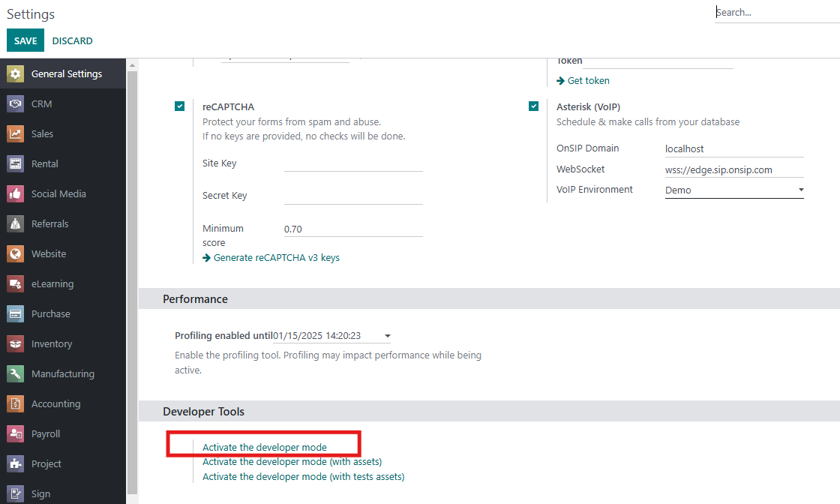Click the Performance section heading
Image resolution: width=840 pixels, height=504 pixels.
tap(195, 298)
